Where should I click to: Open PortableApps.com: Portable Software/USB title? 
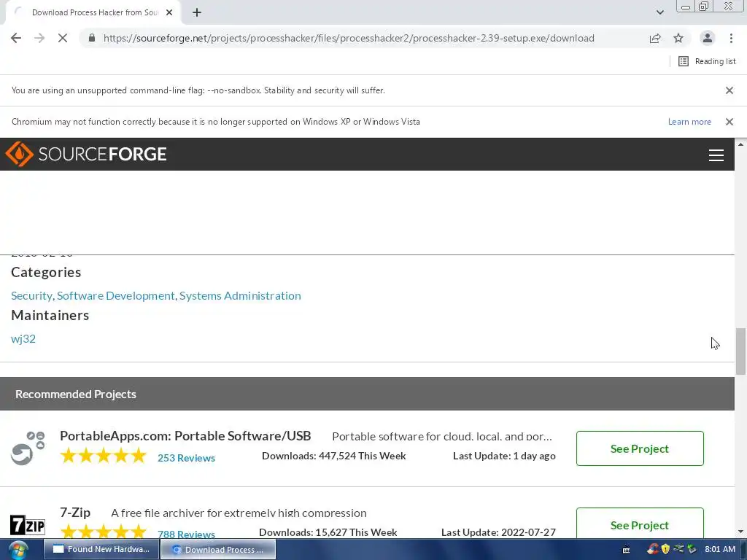185,436
